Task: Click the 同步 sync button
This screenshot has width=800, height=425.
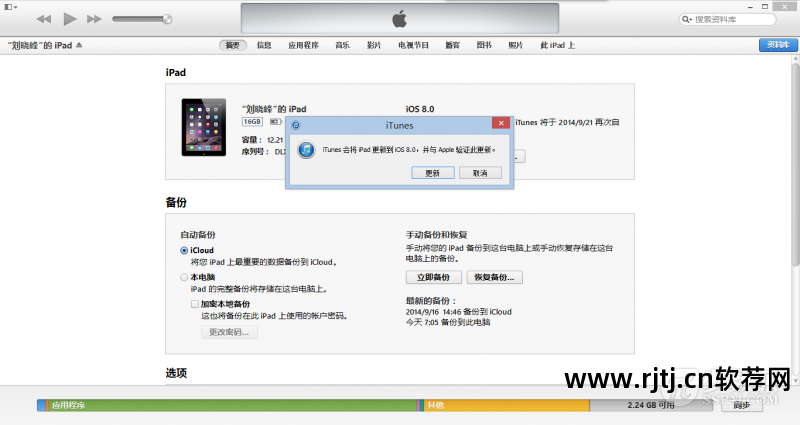Action: click(x=742, y=405)
